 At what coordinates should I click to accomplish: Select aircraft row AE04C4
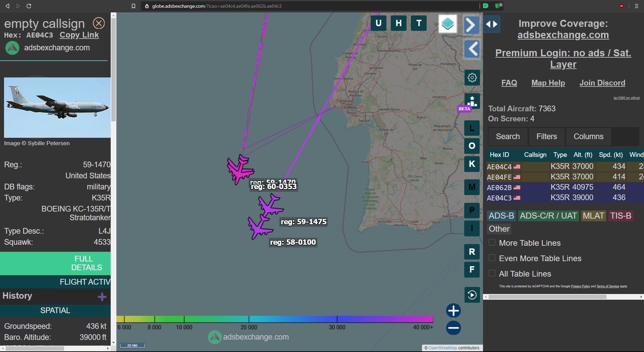click(x=565, y=167)
